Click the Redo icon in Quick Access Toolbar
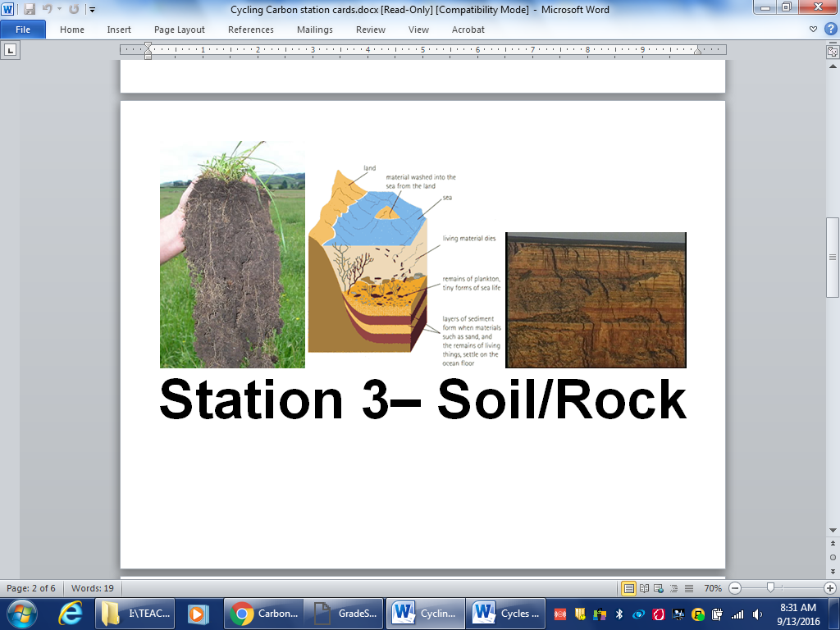Viewport: 840px width, 630px height. [74, 9]
